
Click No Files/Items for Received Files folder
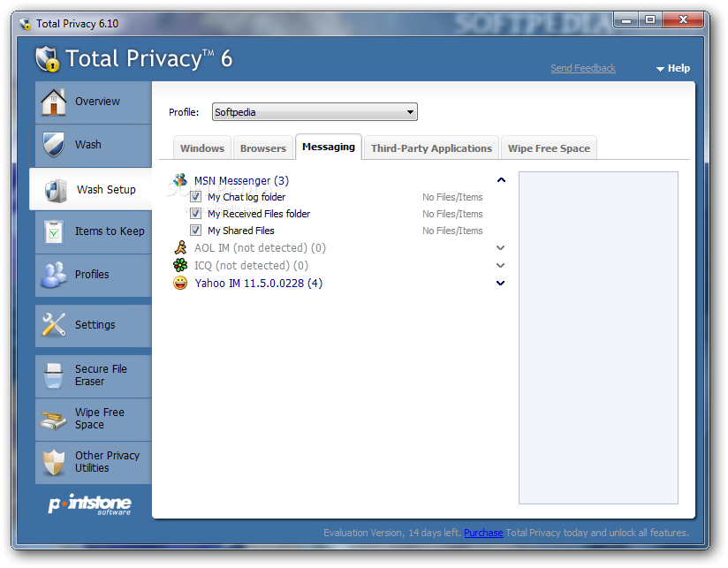click(x=452, y=214)
